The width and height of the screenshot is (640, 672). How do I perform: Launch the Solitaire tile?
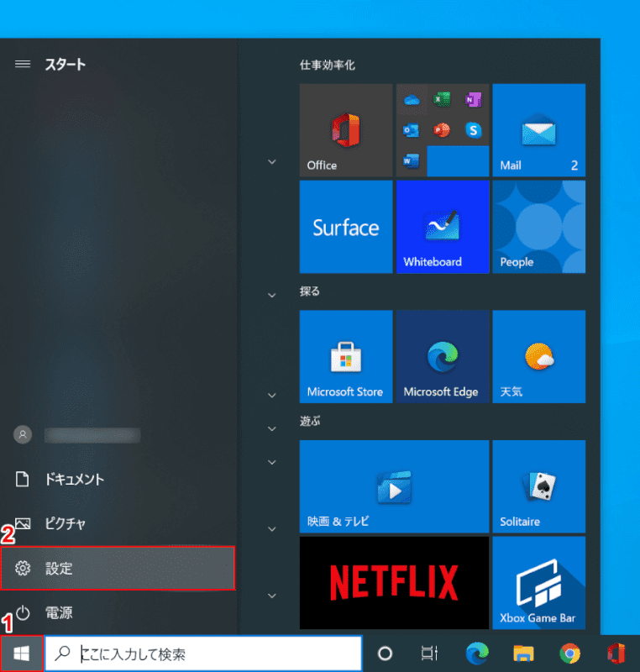click(539, 486)
